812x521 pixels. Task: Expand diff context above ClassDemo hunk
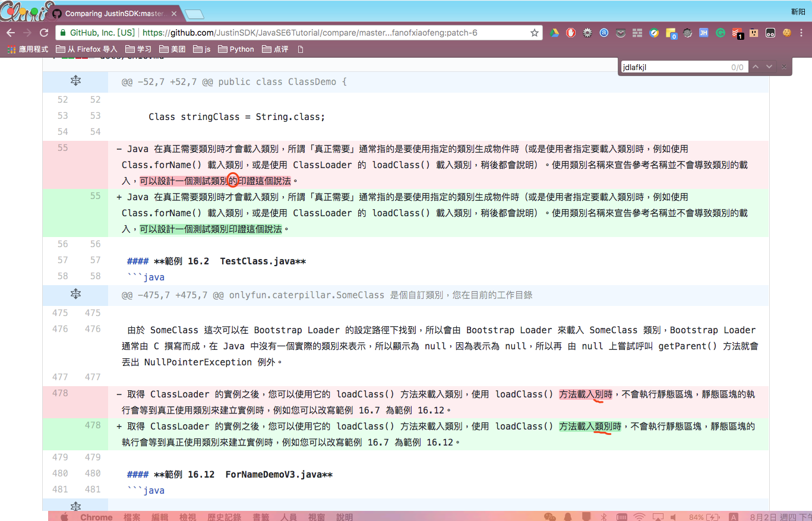75,81
